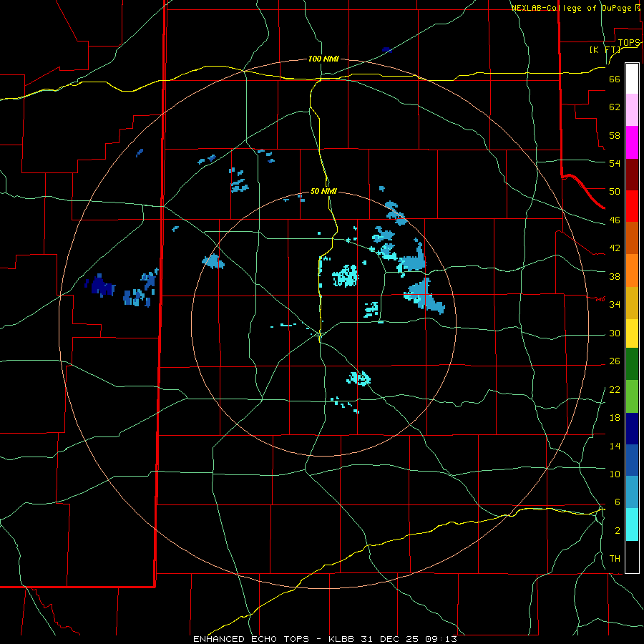
Task: Click the dark green legend swatch
Action: pos(632,364)
